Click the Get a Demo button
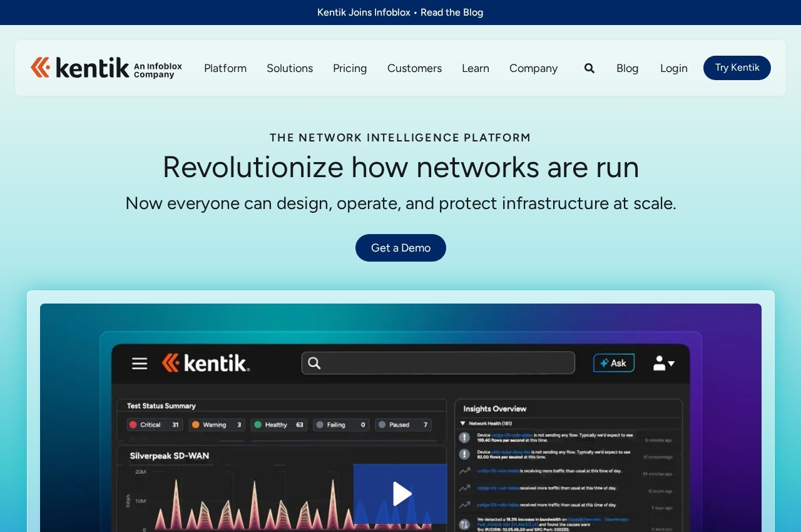 coord(400,248)
